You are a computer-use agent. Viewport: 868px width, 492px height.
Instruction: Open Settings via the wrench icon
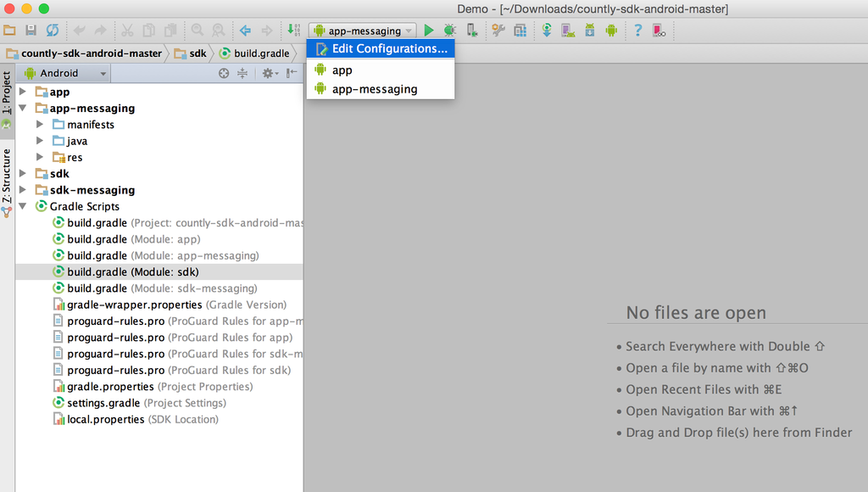498,31
